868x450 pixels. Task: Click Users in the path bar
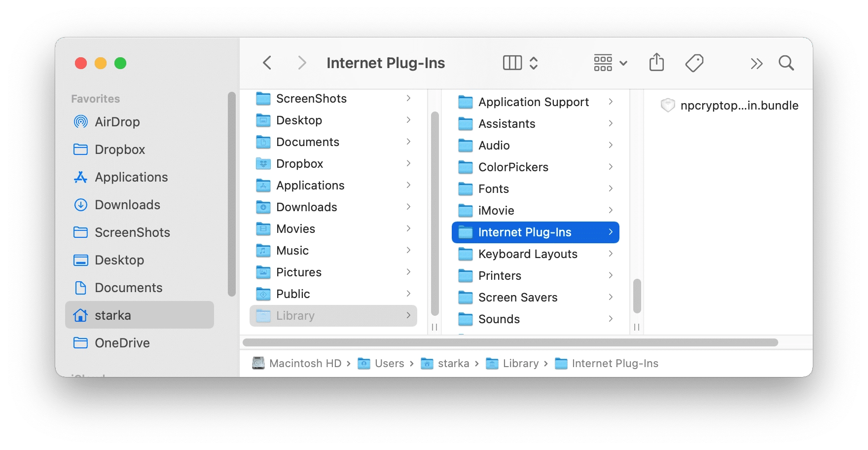point(389,363)
